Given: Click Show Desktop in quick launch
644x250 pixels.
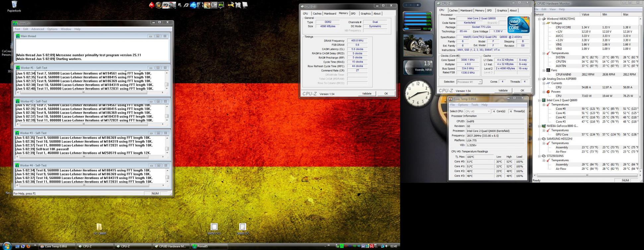Looking at the screenshot, I should [x=18, y=246].
